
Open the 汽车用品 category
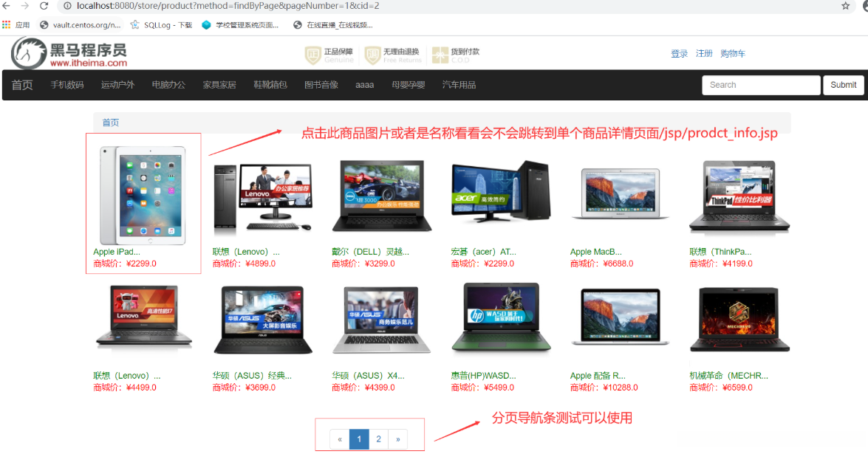tap(458, 85)
